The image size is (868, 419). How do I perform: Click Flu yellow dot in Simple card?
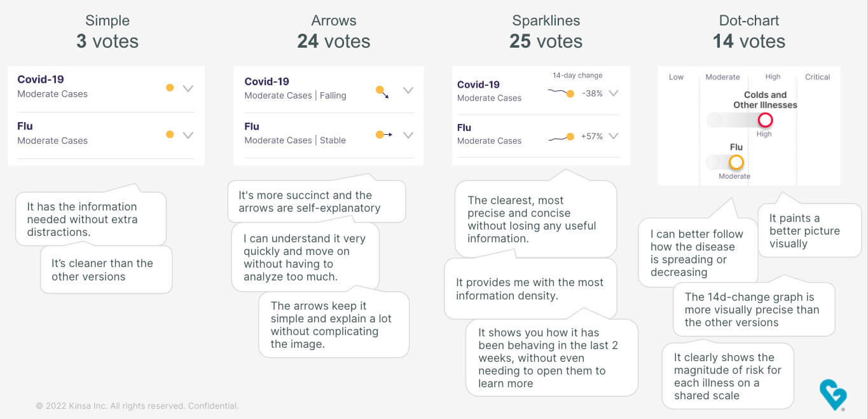170,134
